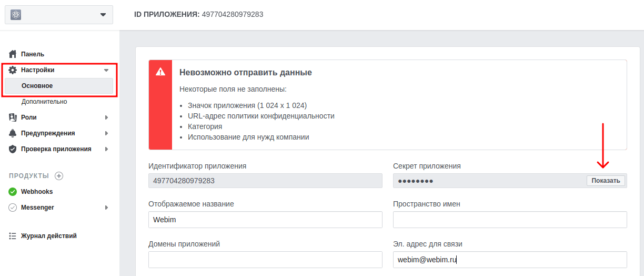Screen dimensions: 644x276
Task: Click the Домены приложений field
Action: click(x=265, y=260)
